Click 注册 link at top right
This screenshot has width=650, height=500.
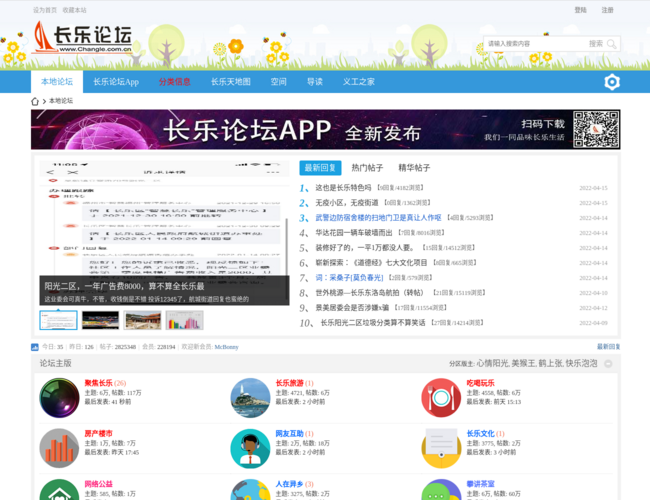607,10
